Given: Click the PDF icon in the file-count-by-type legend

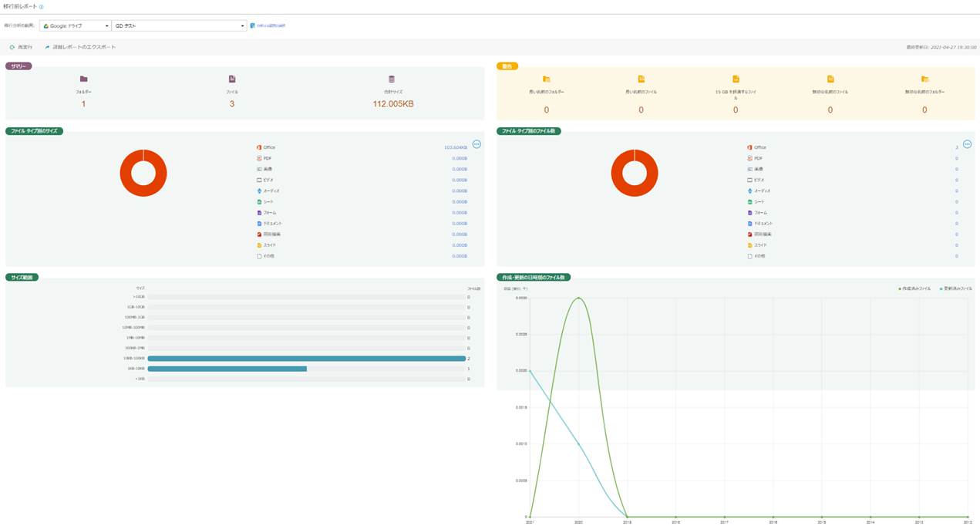Looking at the screenshot, I should (x=749, y=158).
